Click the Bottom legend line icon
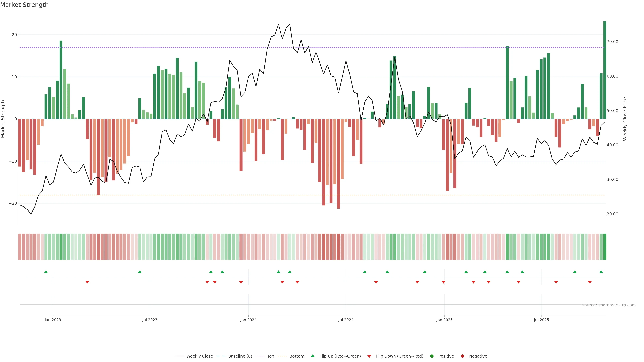This screenshot has height=362, width=644. click(282, 356)
